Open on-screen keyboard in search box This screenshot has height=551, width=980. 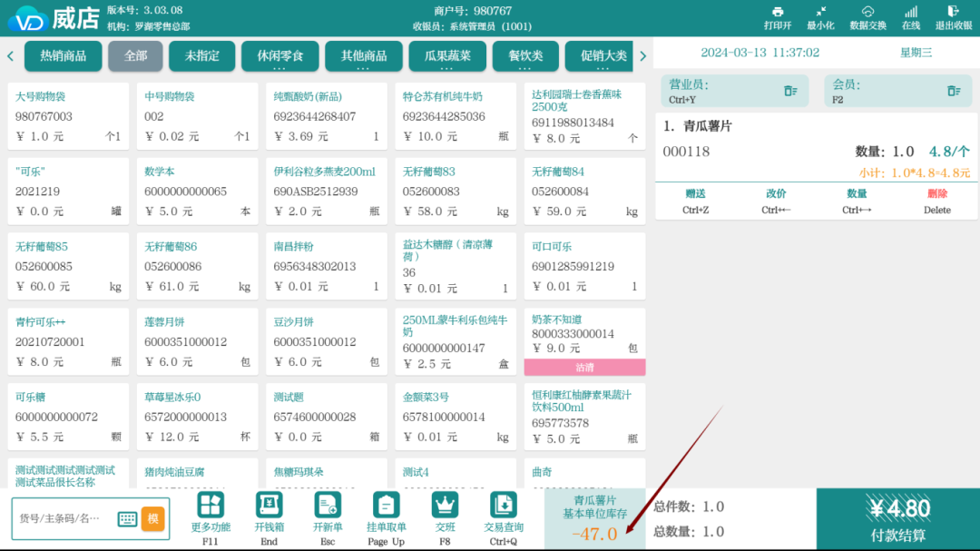[x=127, y=519]
